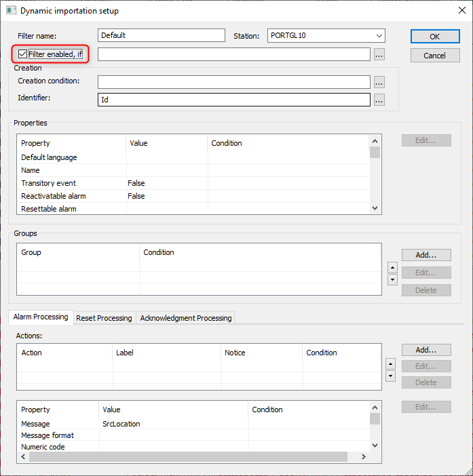This screenshot has width=473, height=476.
Task: Click Add button in Groups section
Action: coord(426,255)
